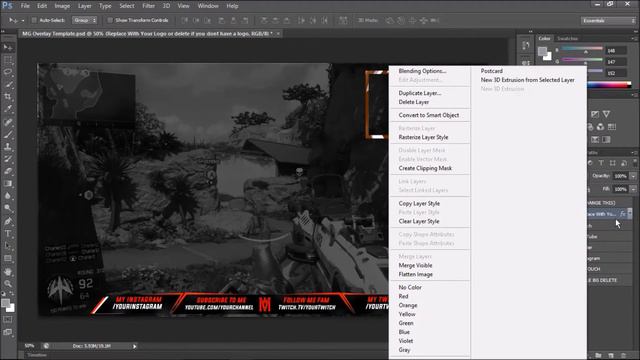
Task: Select the Blur tool
Action: pos(8,196)
